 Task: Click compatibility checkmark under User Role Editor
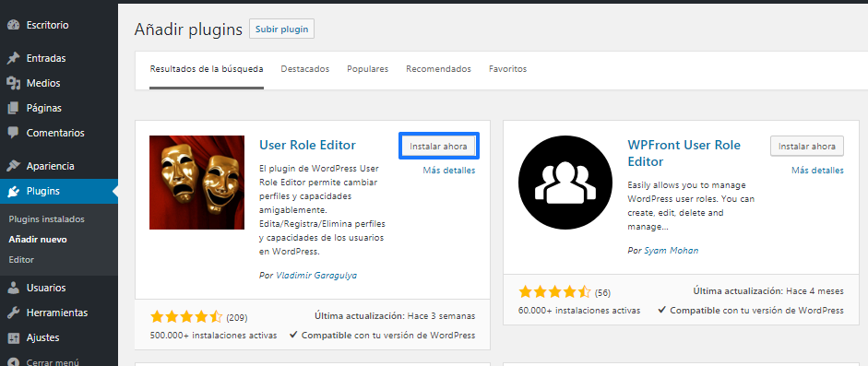pos(294,335)
